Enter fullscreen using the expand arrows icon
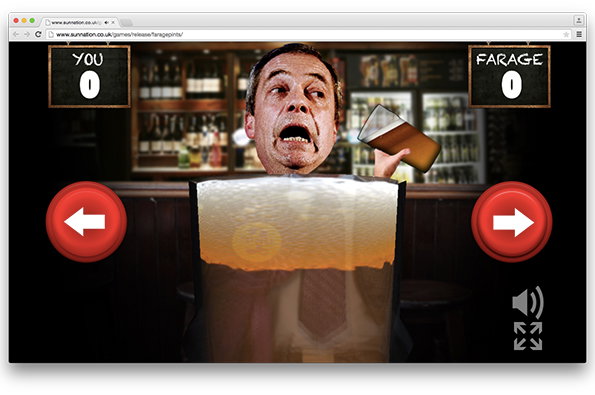The height and width of the screenshot is (395, 595). pyautogui.click(x=528, y=336)
